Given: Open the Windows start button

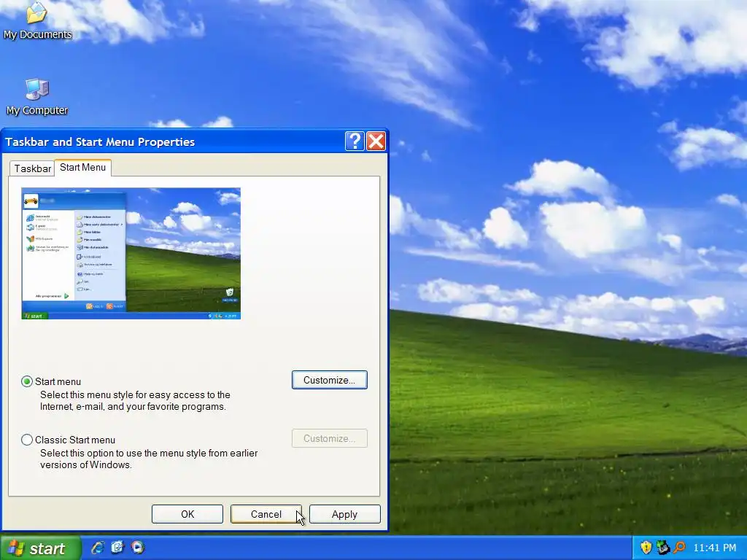Looking at the screenshot, I should tap(40, 548).
